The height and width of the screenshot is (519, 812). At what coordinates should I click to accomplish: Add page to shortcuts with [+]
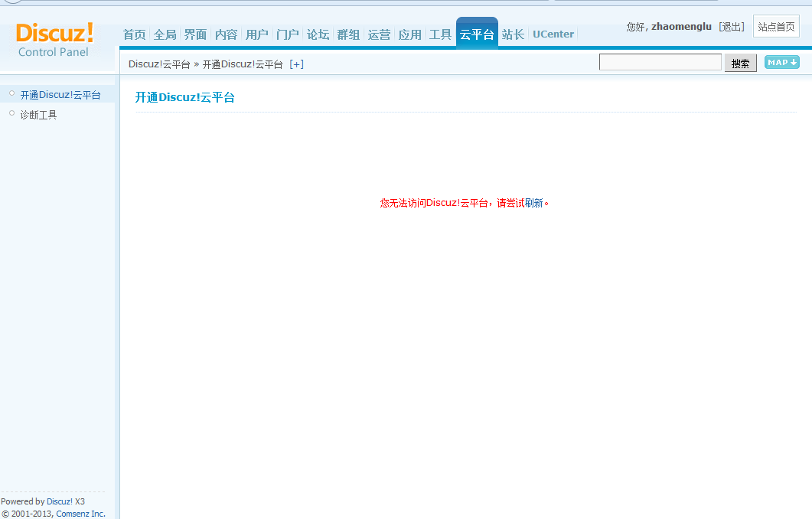tap(297, 64)
